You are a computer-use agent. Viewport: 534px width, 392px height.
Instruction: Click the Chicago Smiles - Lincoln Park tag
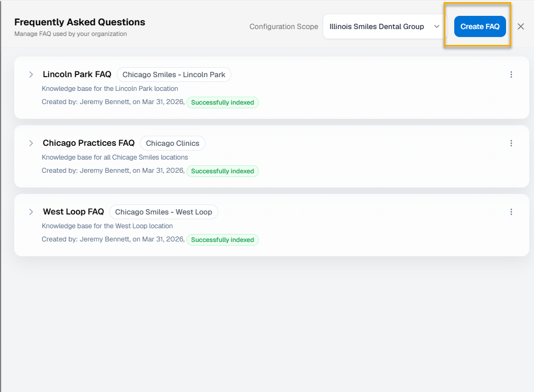coord(174,74)
